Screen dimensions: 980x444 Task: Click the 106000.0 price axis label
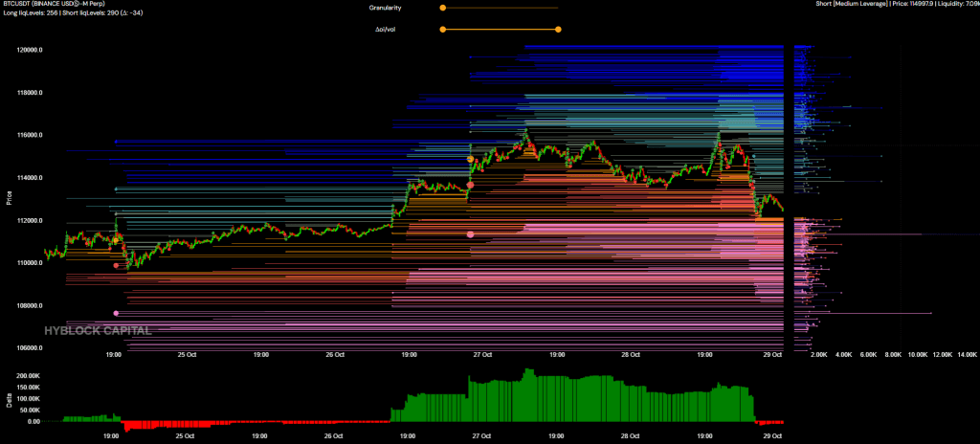pyautogui.click(x=31, y=348)
